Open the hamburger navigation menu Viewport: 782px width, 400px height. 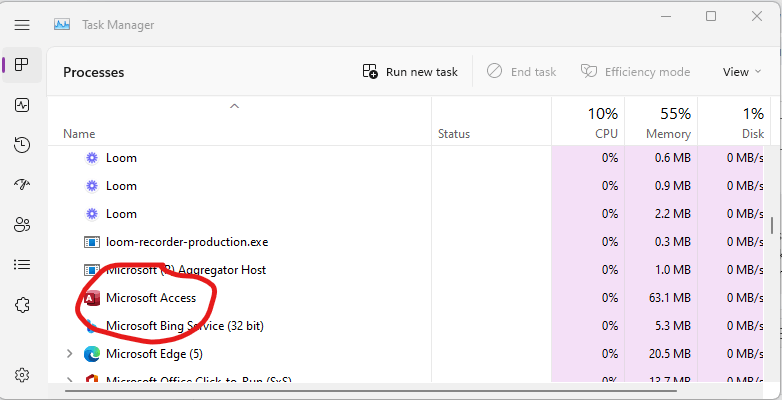tap(22, 25)
